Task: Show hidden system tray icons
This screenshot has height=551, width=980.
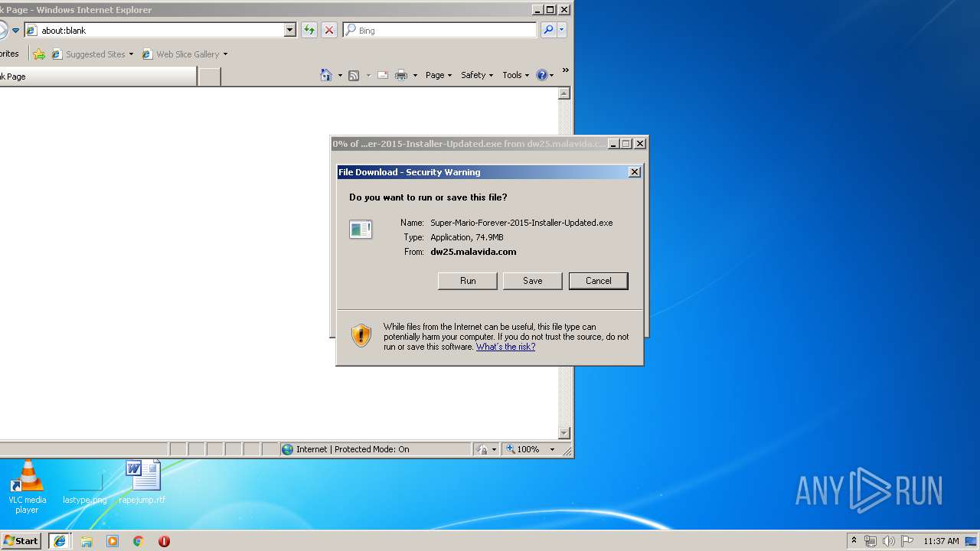Action: (854, 541)
